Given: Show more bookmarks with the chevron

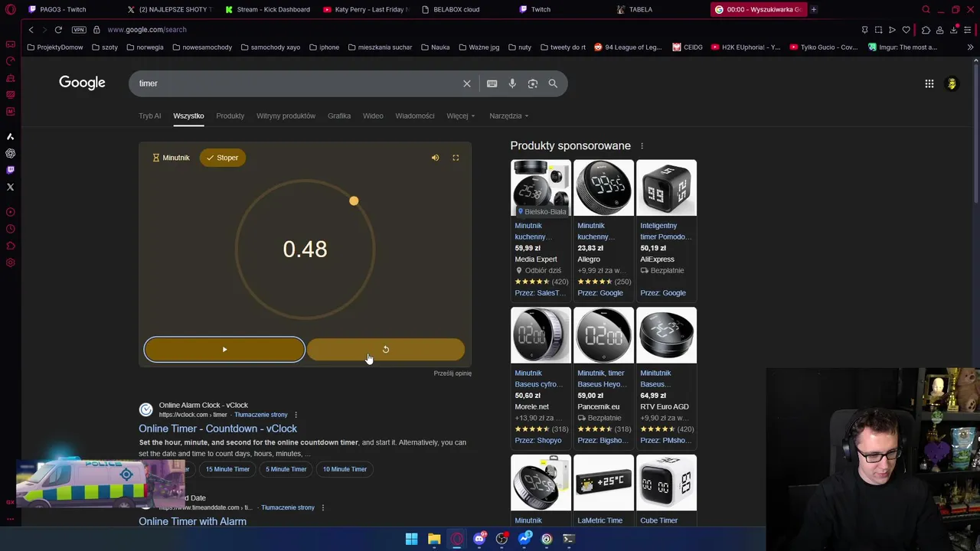Looking at the screenshot, I should click(x=970, y=47).
